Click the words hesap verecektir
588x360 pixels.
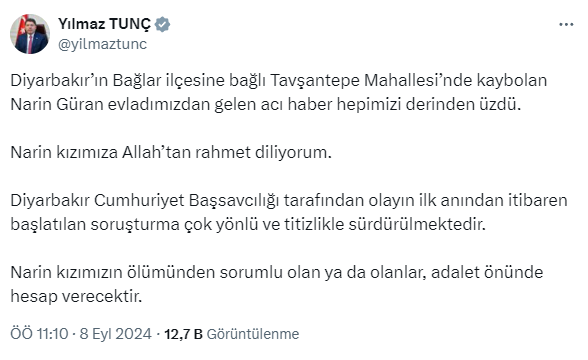(x=76, y=296)
